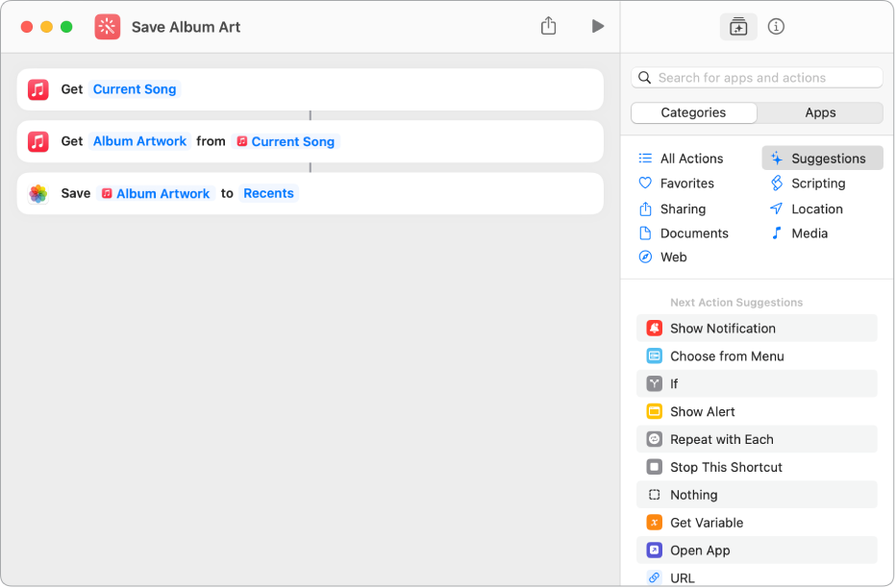Viewport: 896px width, 588px height.
Task: Click the search for apps and actions field
Action: pyautogui.click(x=758, y=78)
